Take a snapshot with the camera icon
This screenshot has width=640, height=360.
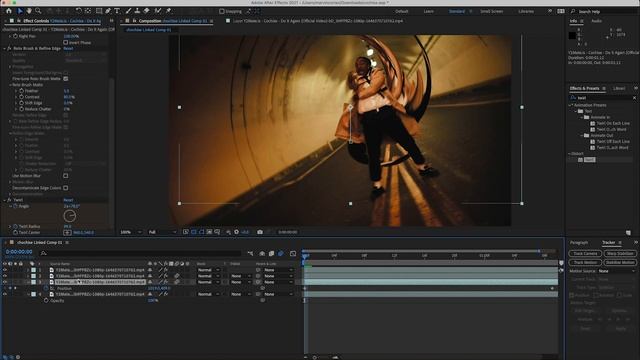[260, 232]
